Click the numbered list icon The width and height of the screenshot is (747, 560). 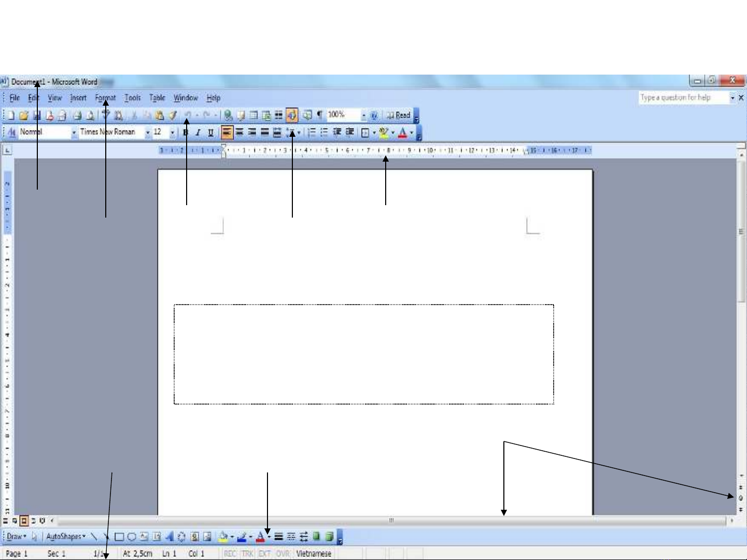coord(312,133)
